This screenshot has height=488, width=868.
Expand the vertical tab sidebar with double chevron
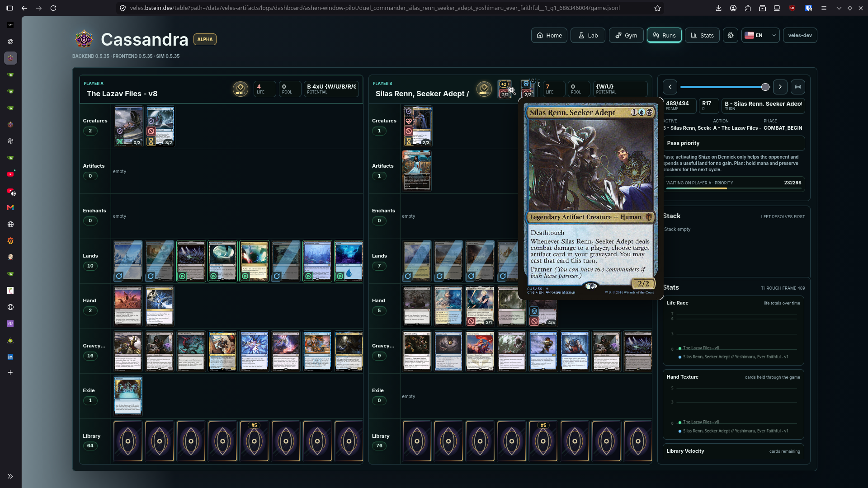pos(10,476)
